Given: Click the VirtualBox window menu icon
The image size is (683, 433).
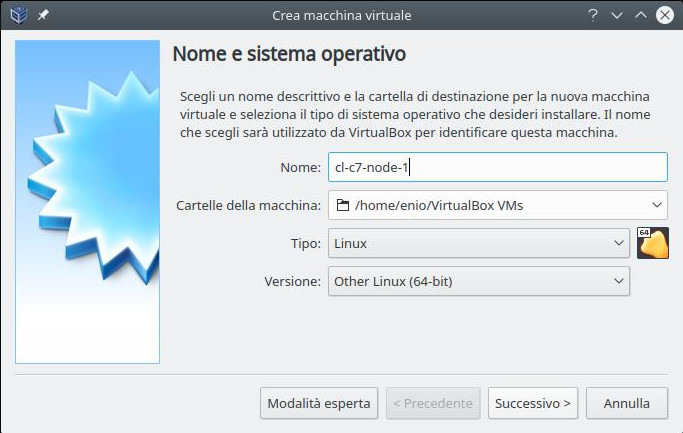Looking at the screenshot, I should (x=17, y=15).
